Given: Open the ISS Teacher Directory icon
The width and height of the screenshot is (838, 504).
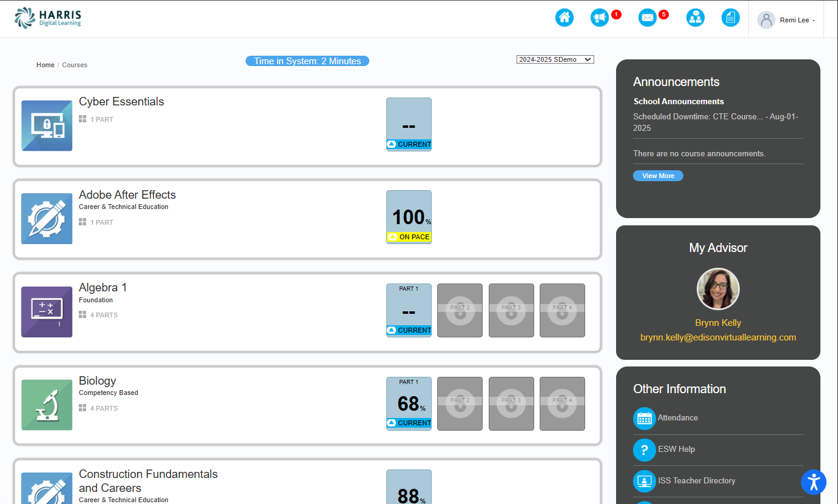Looking at the screenshot, I should [645, 481].
